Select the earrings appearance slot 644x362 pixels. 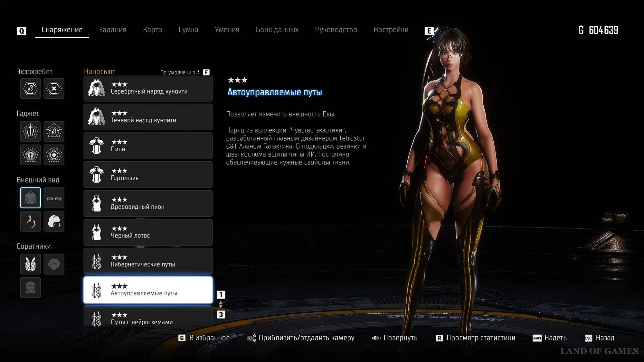click(31, 221)
